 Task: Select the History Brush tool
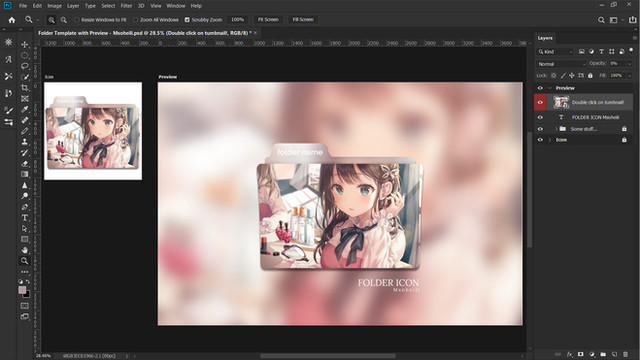click(x=24, y=152)
